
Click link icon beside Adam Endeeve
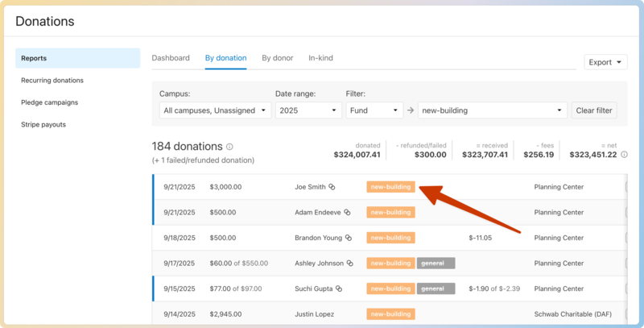click(347, 213)
